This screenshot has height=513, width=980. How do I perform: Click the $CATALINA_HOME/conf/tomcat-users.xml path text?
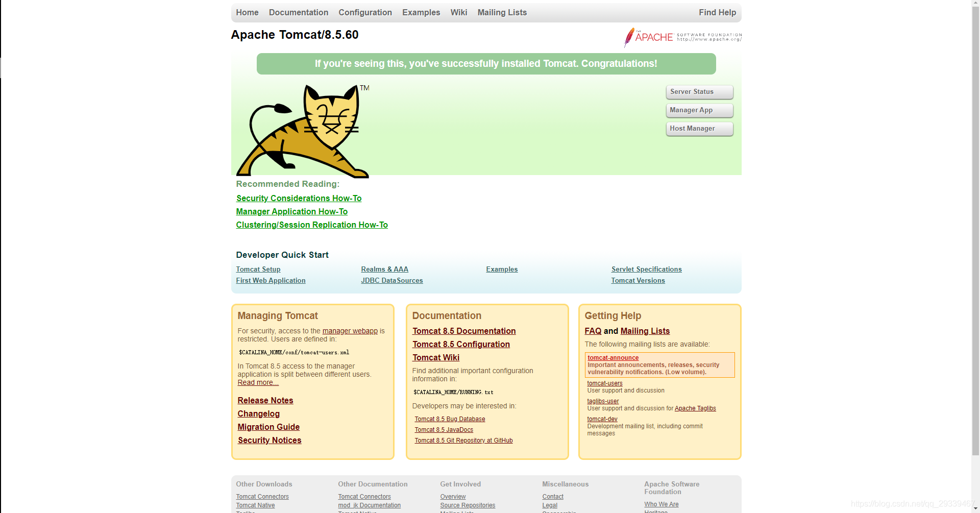pos(294,353)
